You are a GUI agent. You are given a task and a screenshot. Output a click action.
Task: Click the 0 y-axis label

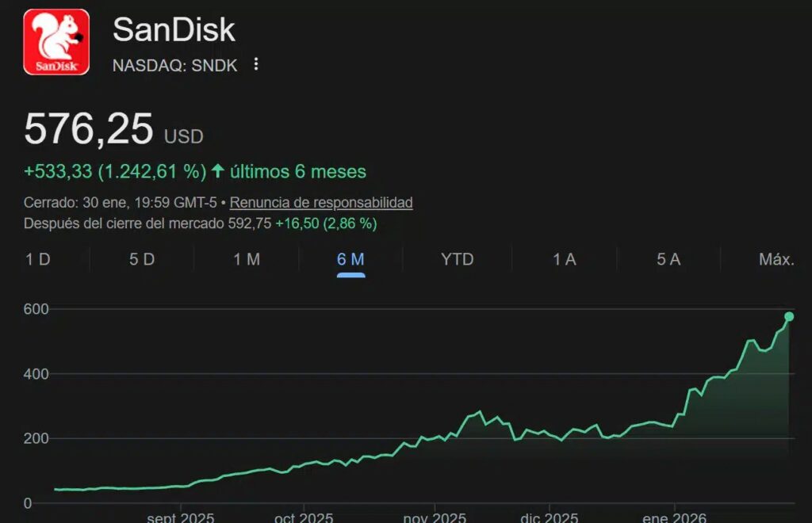(x=28, y=503)
